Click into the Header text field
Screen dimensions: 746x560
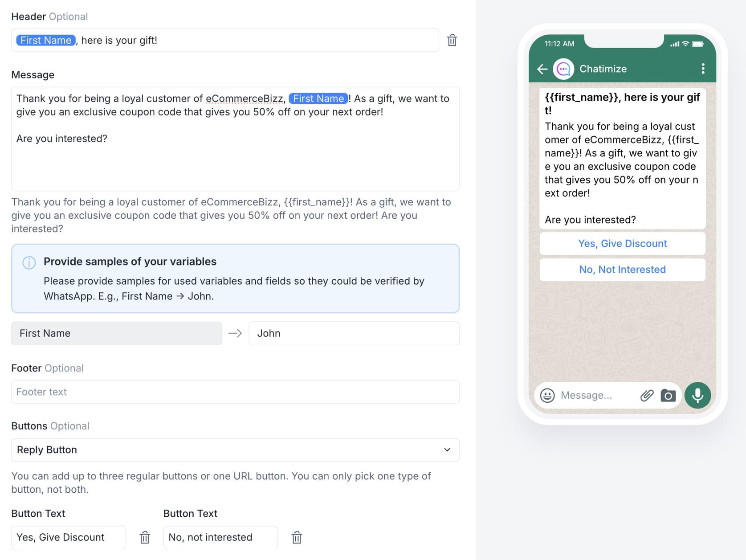click(x=267, y=41)
